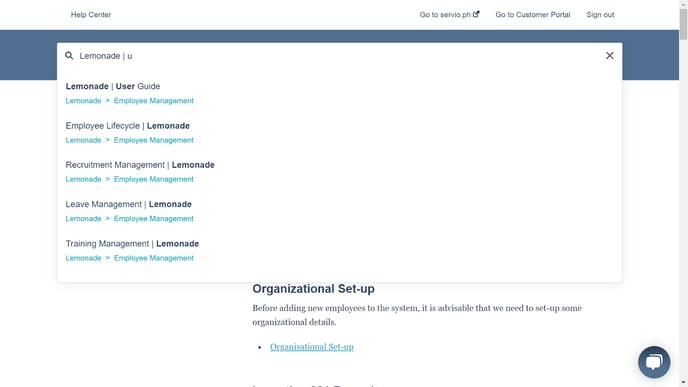Focus the search field containing 'Lemonade | u'

pyautogui.click(x=339, y=56)
